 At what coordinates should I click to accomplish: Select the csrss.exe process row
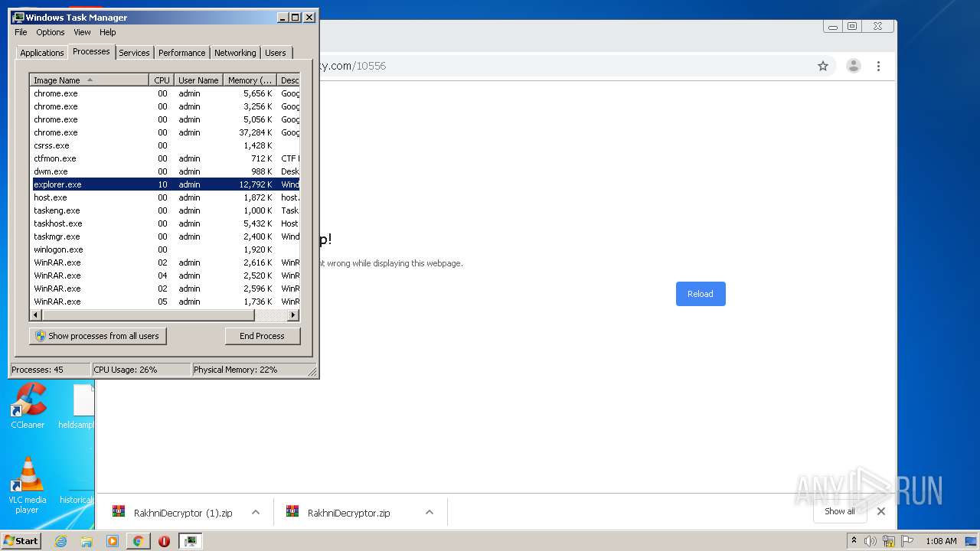(165, 145)
